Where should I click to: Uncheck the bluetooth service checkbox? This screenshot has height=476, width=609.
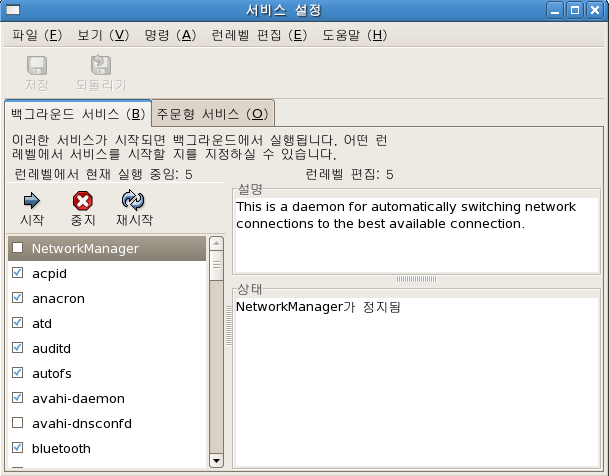pos(17,448)
